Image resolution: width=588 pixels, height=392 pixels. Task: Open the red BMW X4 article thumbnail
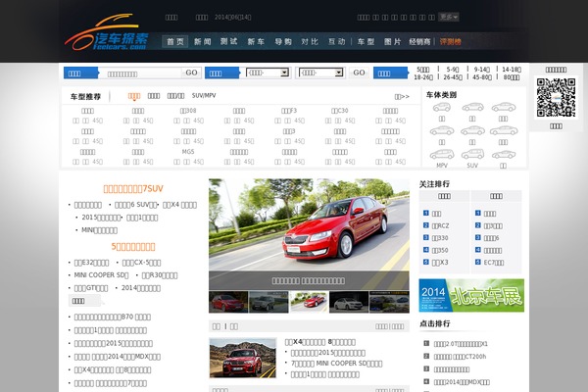point(243,358)
